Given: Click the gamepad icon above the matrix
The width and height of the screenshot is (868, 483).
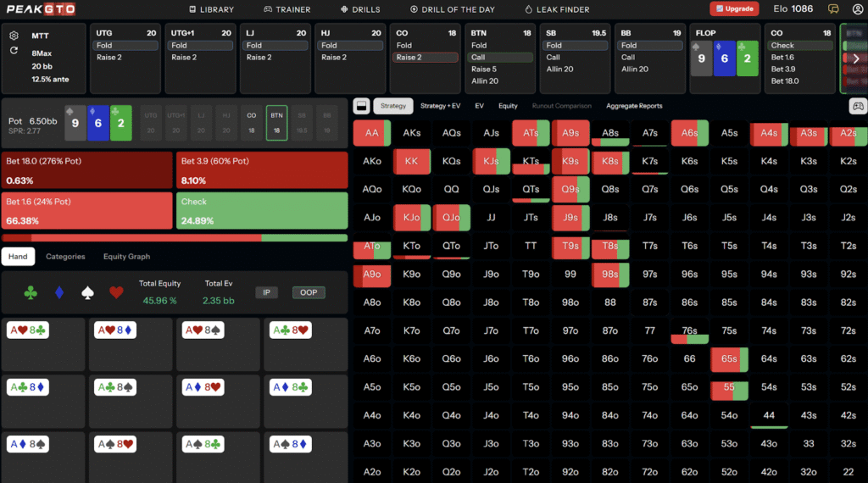Looking at the screenshot, I should click(857, 106).
